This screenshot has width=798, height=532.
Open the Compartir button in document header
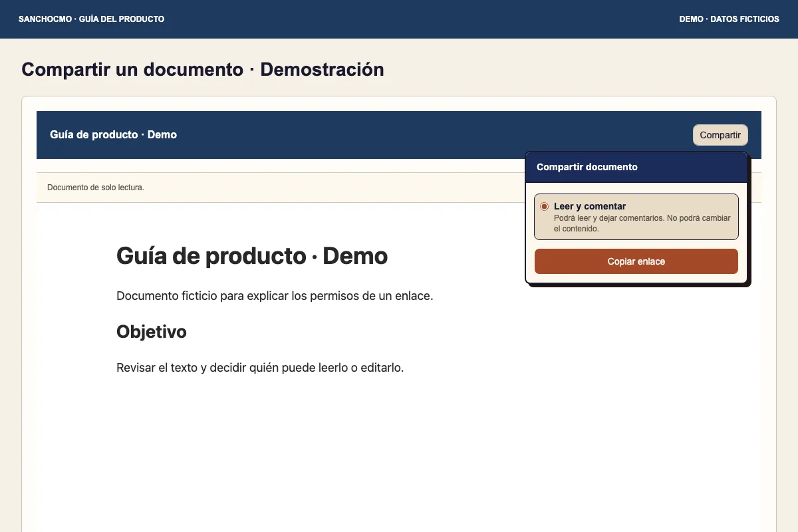pyautogui.click(x=720, y=135)
